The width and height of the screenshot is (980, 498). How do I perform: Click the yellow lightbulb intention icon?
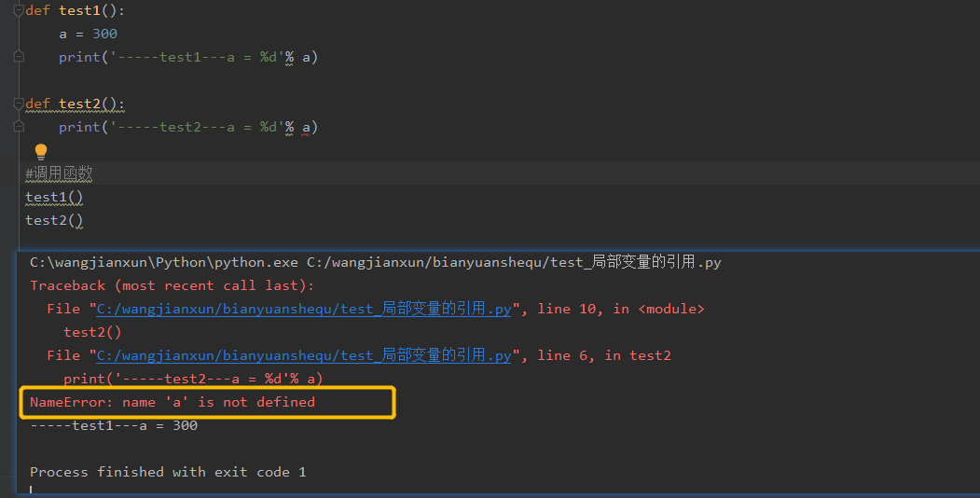41,151
